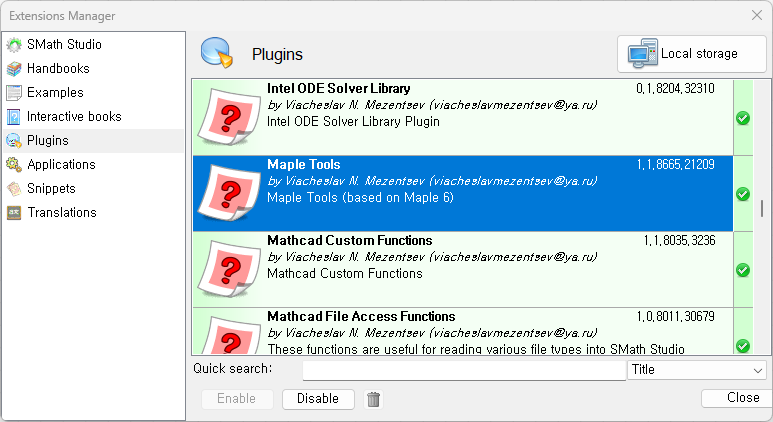This screenshot has width=773, height=422.
Task: Click the Examples sheet icon
Action: [x=14, y=93]
